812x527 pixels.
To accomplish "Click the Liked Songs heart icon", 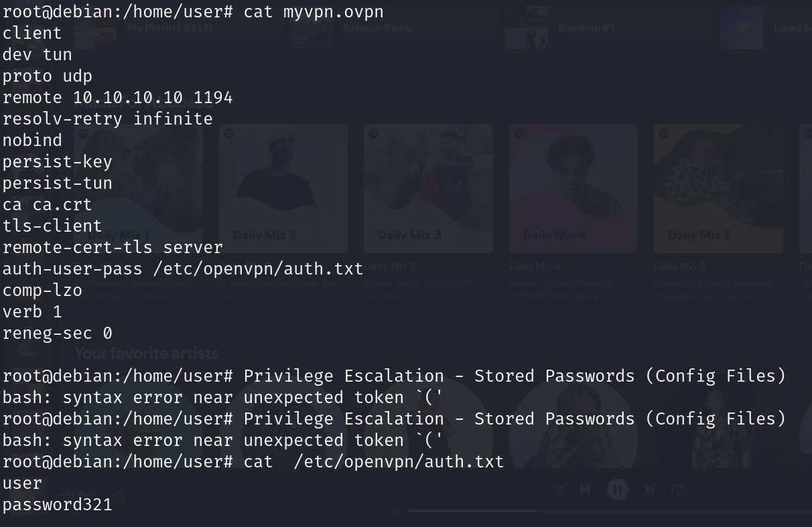I will (741, 28).
